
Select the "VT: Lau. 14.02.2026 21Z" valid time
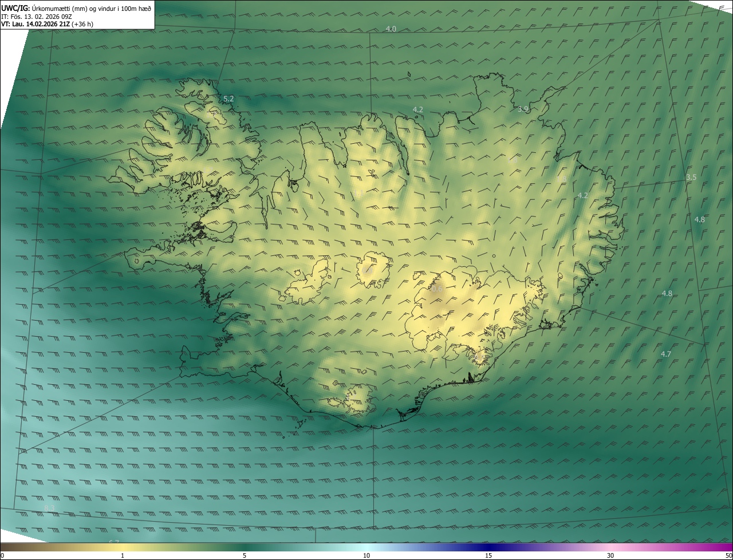point(36,24)
